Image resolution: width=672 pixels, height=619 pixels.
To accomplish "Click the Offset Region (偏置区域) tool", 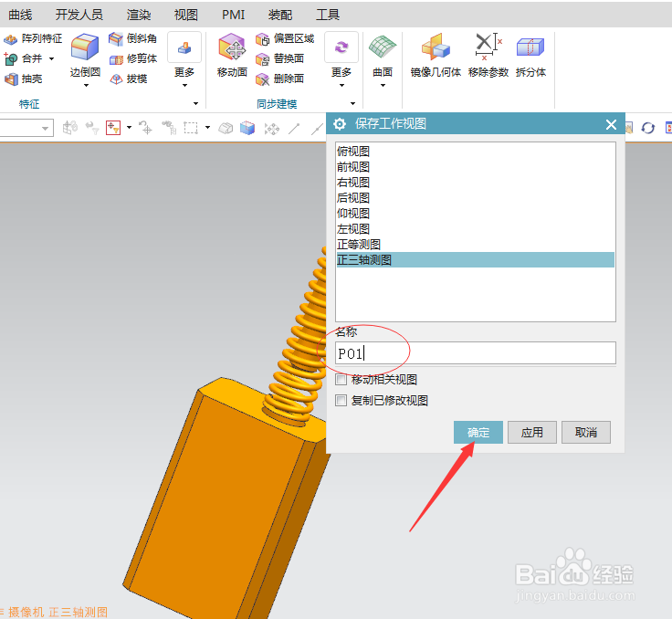I will pyautogui.click(x=285, y=39).
